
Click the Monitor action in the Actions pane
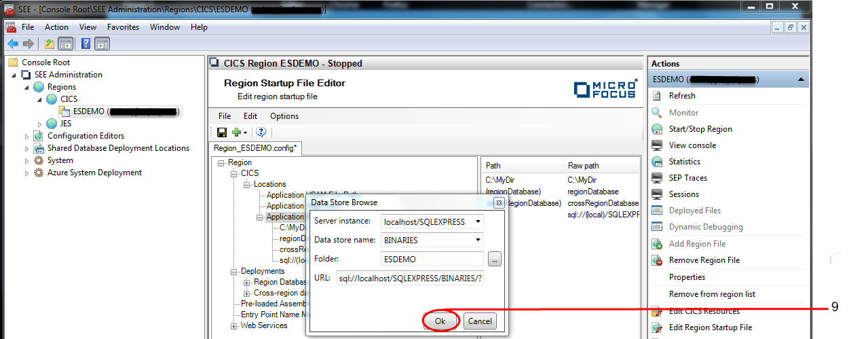pyautogui.click(x=683, y=113)
